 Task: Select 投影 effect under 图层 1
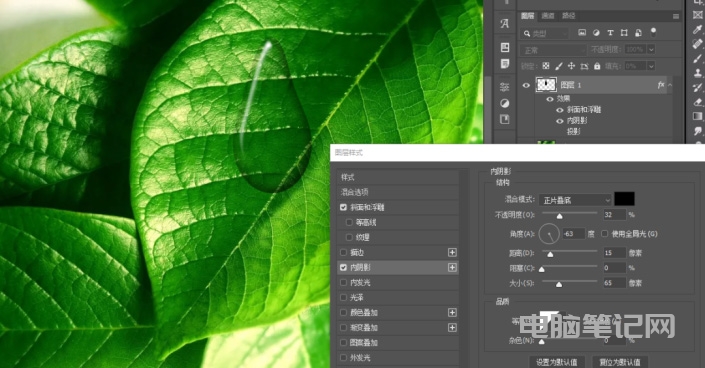point(573,132)
